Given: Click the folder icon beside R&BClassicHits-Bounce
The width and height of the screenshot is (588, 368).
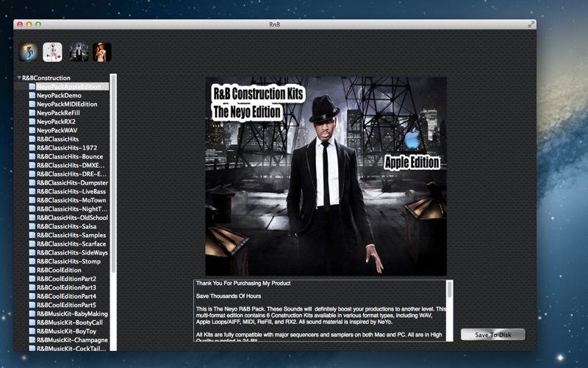Looking at the screenshot, I should pos(32,157).
